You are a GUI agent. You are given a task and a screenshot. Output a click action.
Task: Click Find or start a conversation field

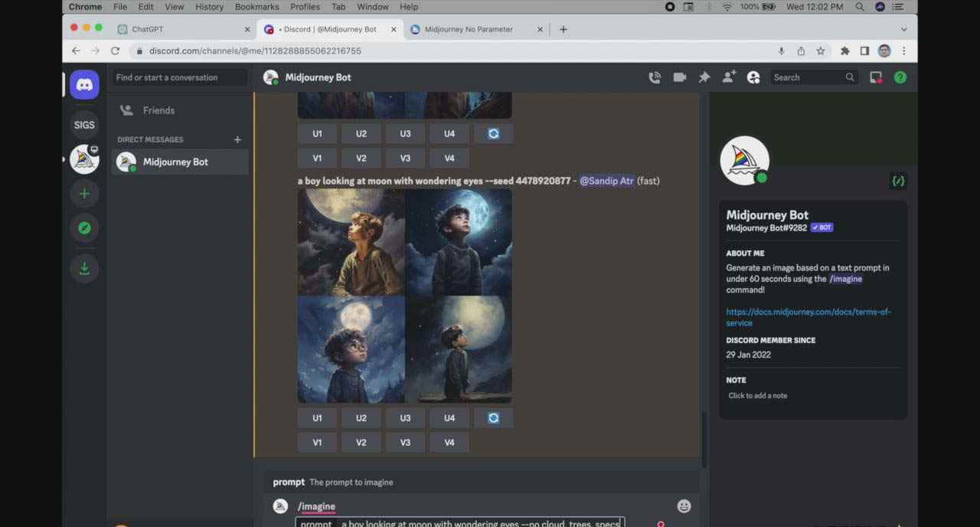pos(180,77)
